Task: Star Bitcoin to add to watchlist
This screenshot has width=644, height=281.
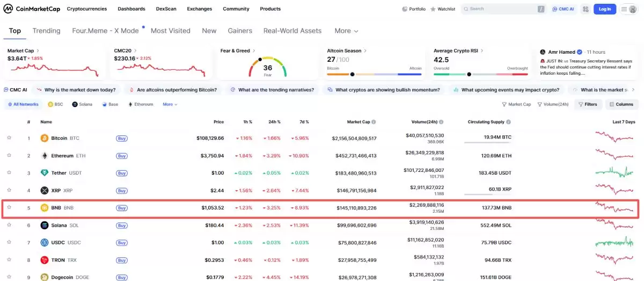Action: pos(9,138)
